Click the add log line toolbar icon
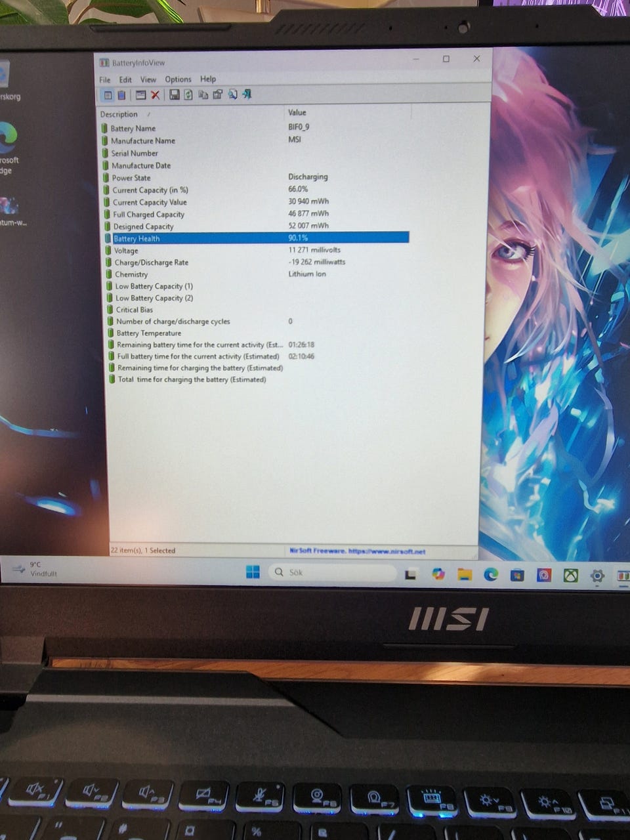The image size is (630, 840). pyautogui.click(x=140, y=95)
